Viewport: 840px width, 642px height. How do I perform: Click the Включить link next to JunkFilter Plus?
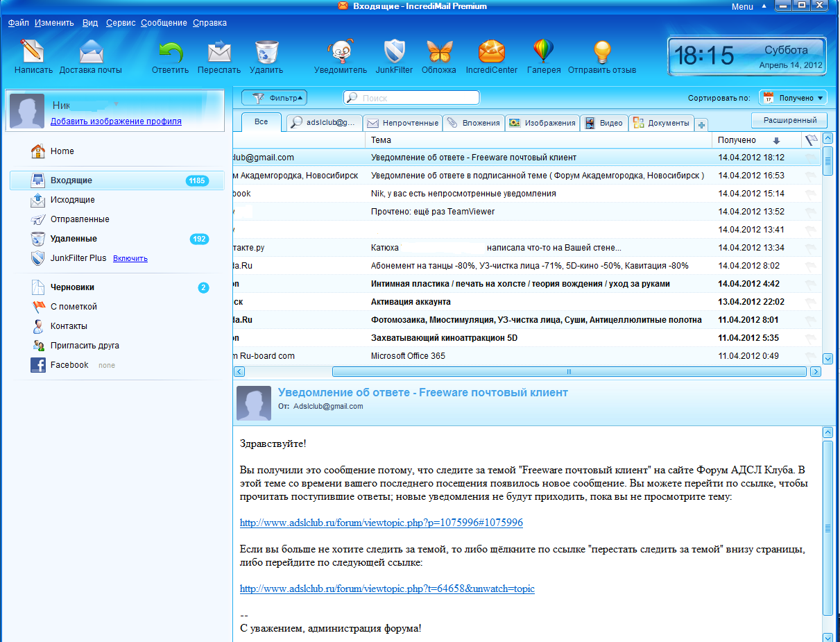pos(130,258)
